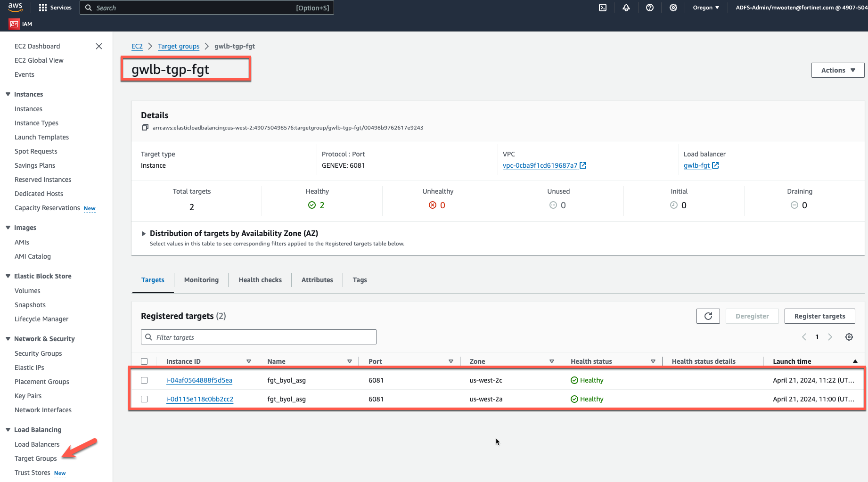Select all targets checkbox in header
This screenshot has width=868, height=482.
[144, 361]
